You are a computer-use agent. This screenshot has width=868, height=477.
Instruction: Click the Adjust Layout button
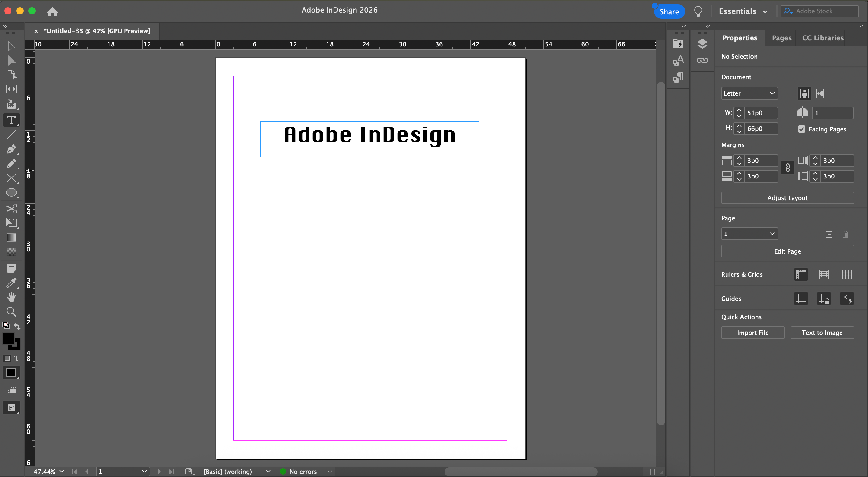pyautogui.click(x=787, y=198)
